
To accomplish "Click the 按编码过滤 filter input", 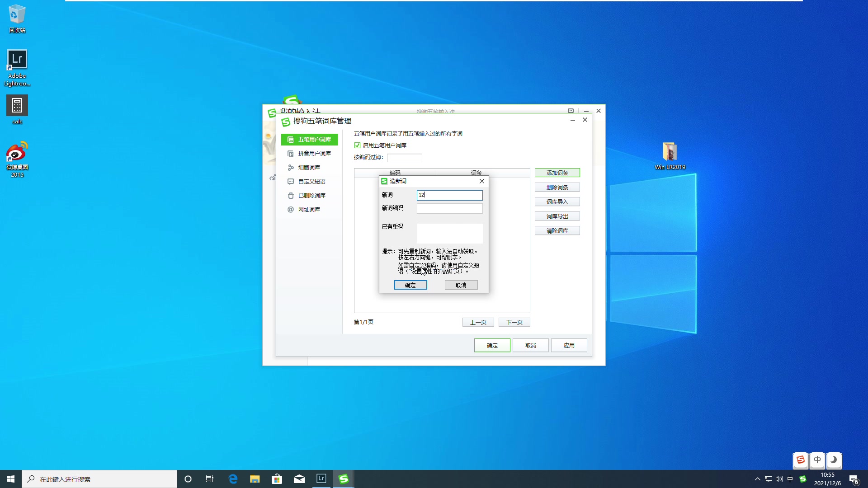I will pos(405,158).
